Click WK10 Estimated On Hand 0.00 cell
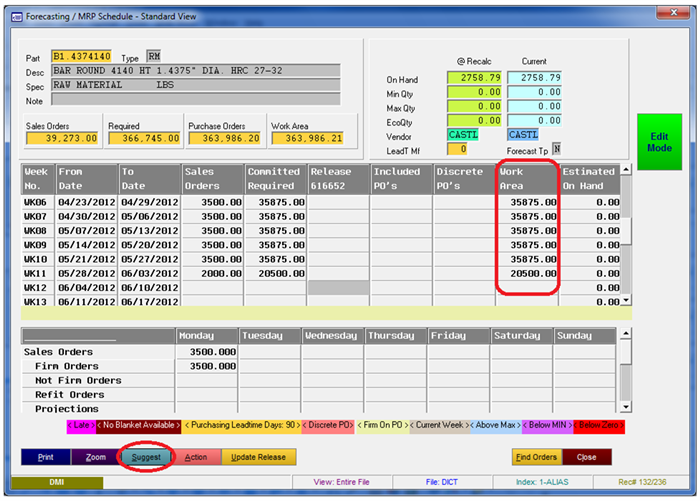 tap(590, 259)
